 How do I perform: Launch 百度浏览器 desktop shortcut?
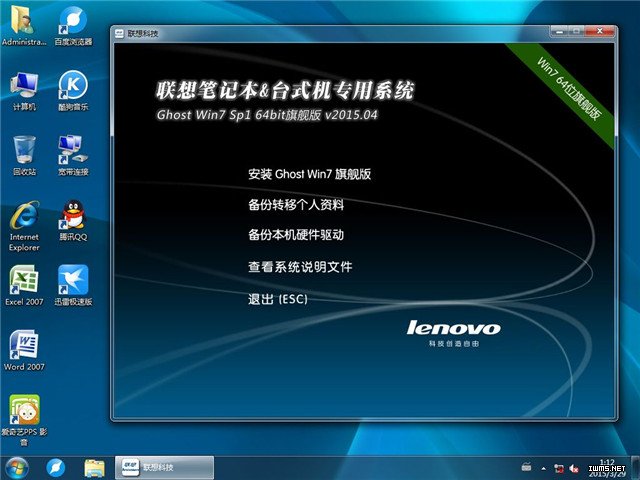pos(73,25)
